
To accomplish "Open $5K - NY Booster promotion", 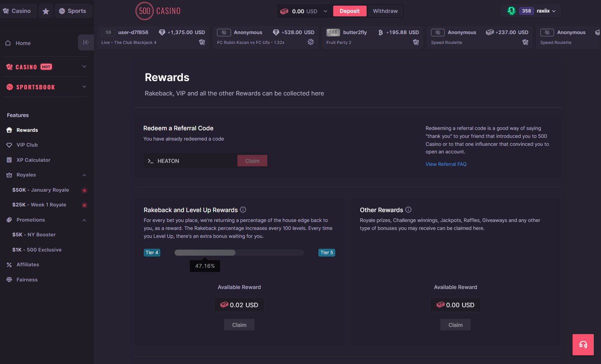I will click(34, 234).
